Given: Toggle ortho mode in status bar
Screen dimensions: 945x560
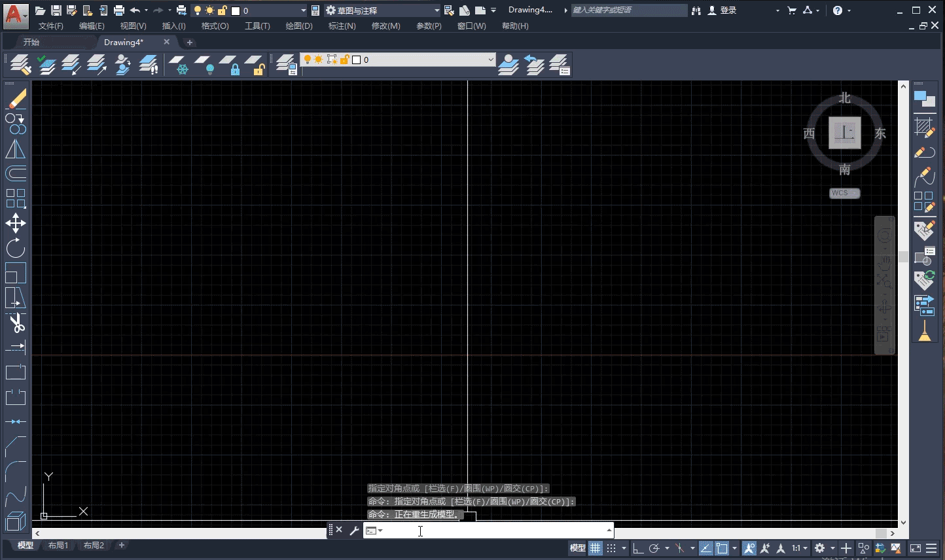Looking at the screenshot, I should click(638, 548).
